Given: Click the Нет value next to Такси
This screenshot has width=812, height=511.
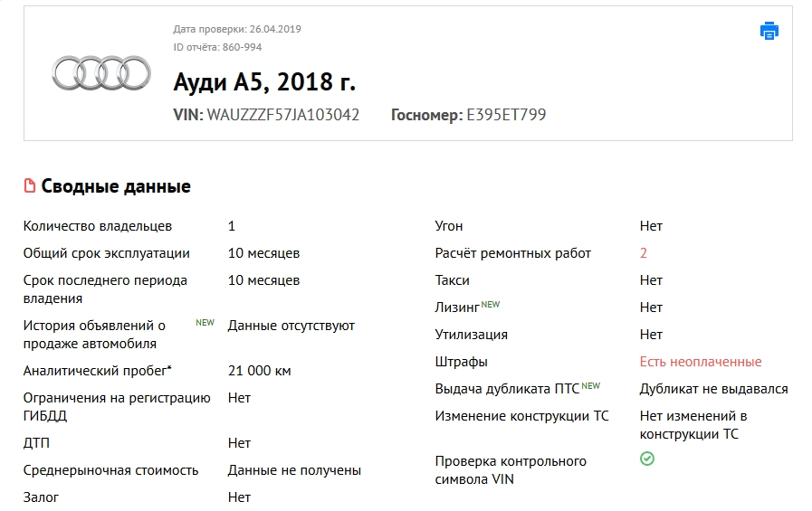Looking at the screenshot, I should coord(651,280).
